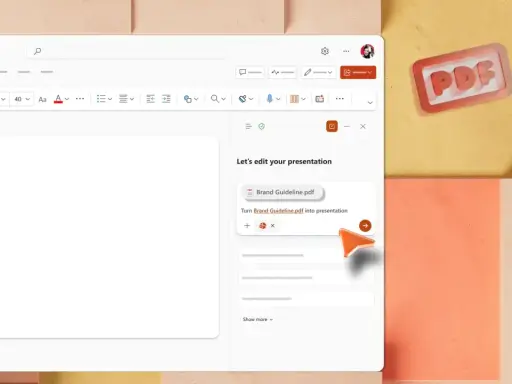Select the third suggested prompt placeholder

pos(306,299)
